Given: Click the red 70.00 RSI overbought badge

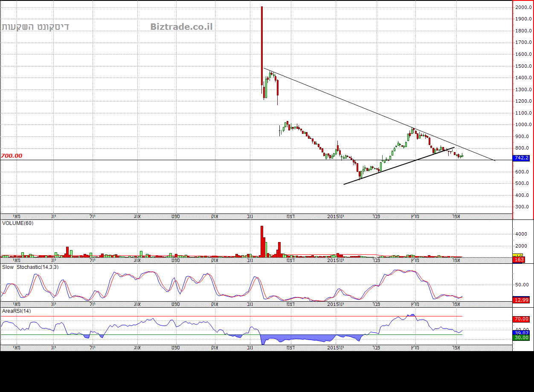Looking at the screenshot, I should (521, 319).
